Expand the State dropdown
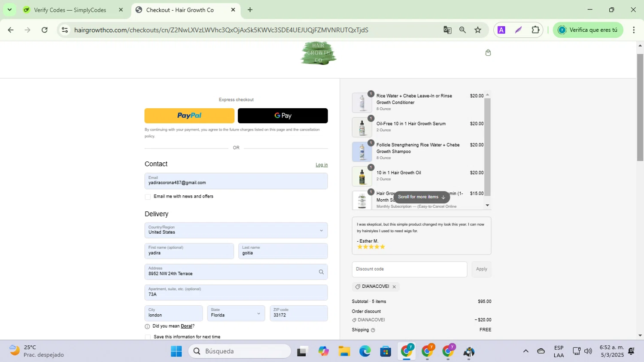The height and width of the screenshot is (362, 644). coord(236,313)
